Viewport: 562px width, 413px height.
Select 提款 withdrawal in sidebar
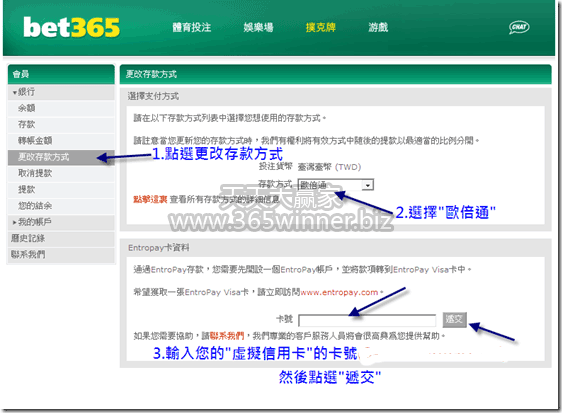coord(61,190)
